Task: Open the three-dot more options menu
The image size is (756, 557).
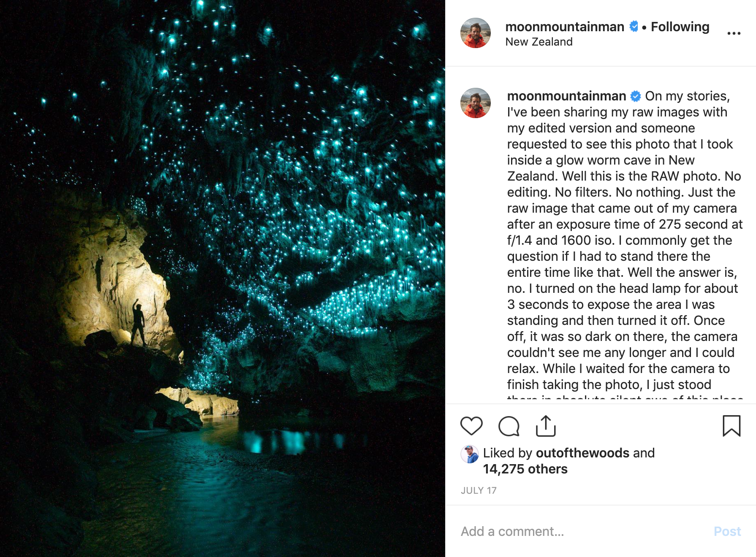Action: (x=734, y=33)
